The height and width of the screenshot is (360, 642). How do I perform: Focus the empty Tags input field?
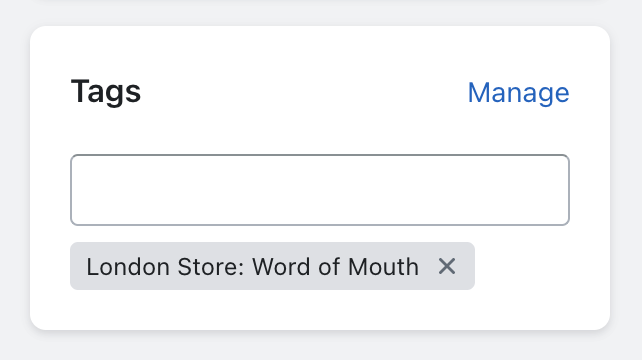(320, 190)
